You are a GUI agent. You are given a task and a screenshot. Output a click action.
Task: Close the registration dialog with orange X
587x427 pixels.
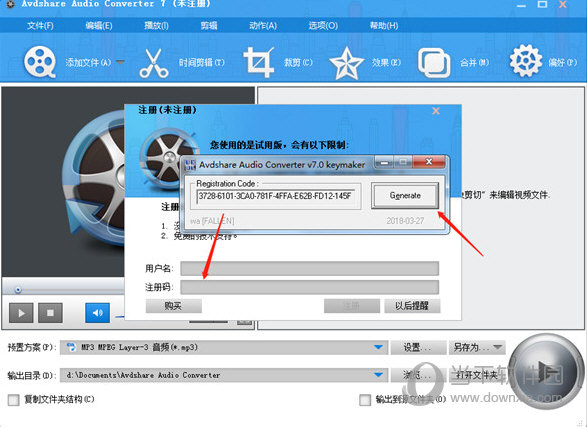click(x=436, y=111)
